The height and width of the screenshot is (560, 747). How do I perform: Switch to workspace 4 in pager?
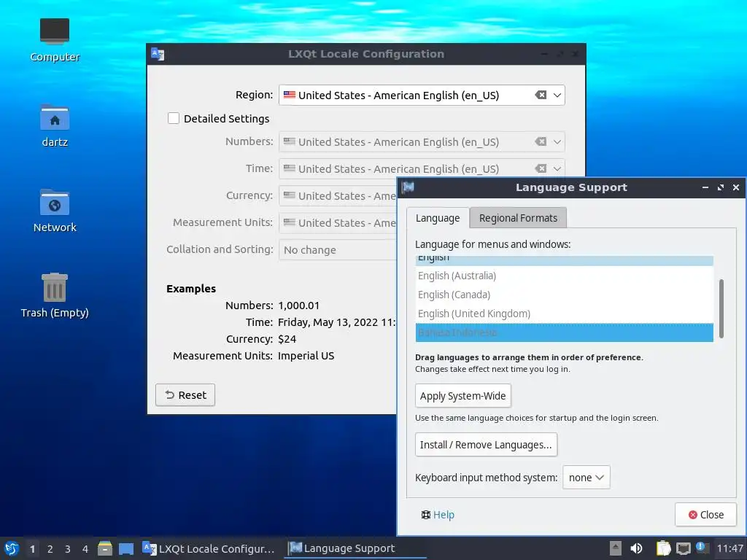pyautogui.click(x=85, y=548)
